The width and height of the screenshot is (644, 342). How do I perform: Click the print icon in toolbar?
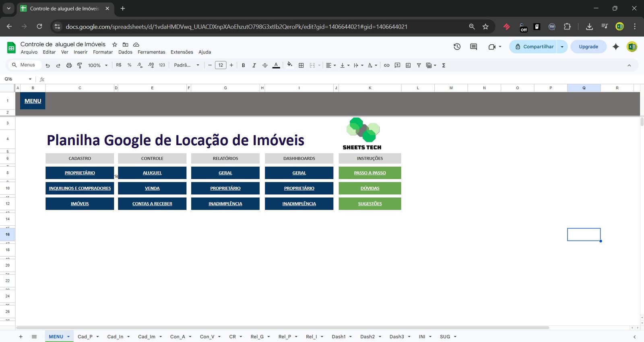(69, 65)
